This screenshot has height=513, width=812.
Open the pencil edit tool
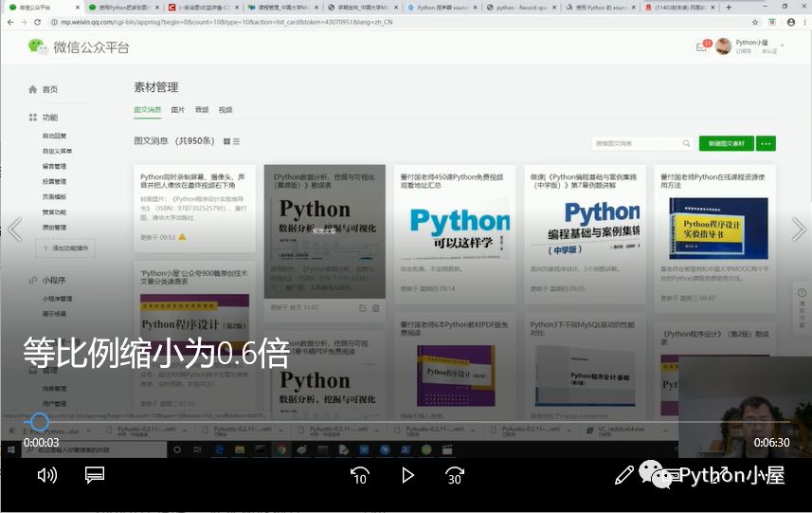click(624, 475)
